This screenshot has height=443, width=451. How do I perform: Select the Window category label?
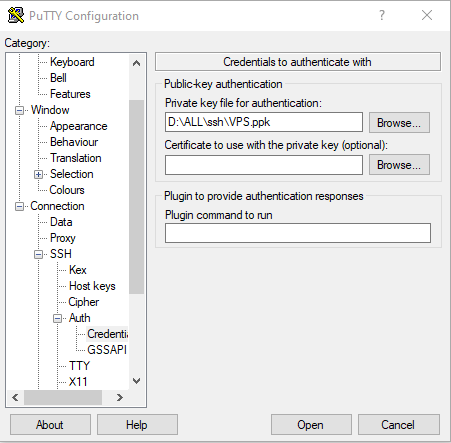[50, 110]
